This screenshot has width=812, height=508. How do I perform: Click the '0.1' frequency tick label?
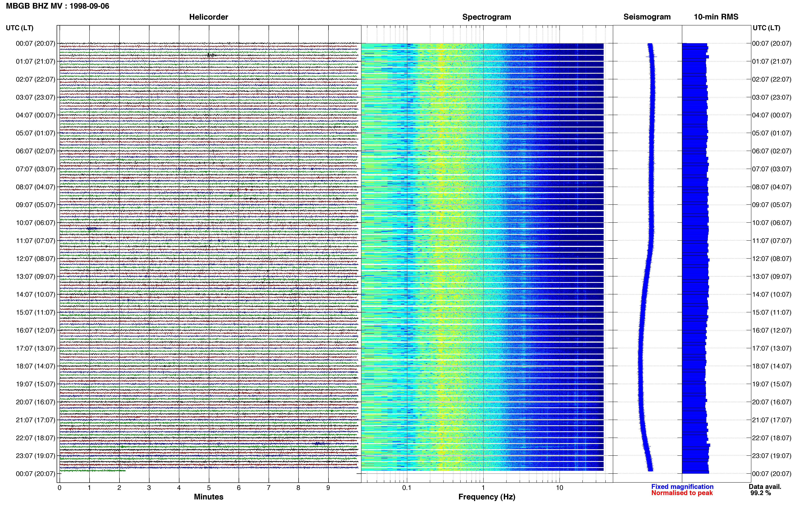(x=407, y=488)
